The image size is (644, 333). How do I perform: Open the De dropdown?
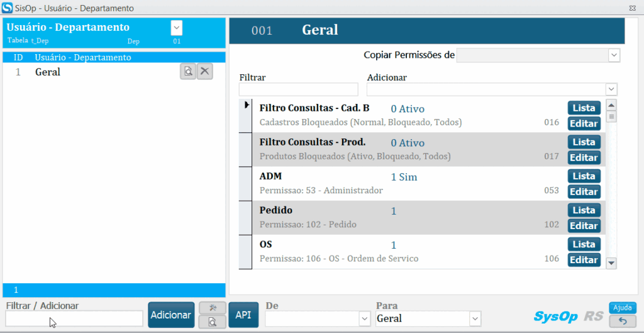click(x=364, y=319)
